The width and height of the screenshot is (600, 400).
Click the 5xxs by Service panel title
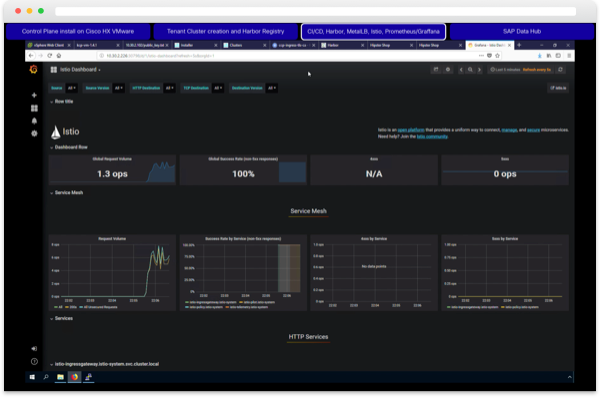point(505,239)
